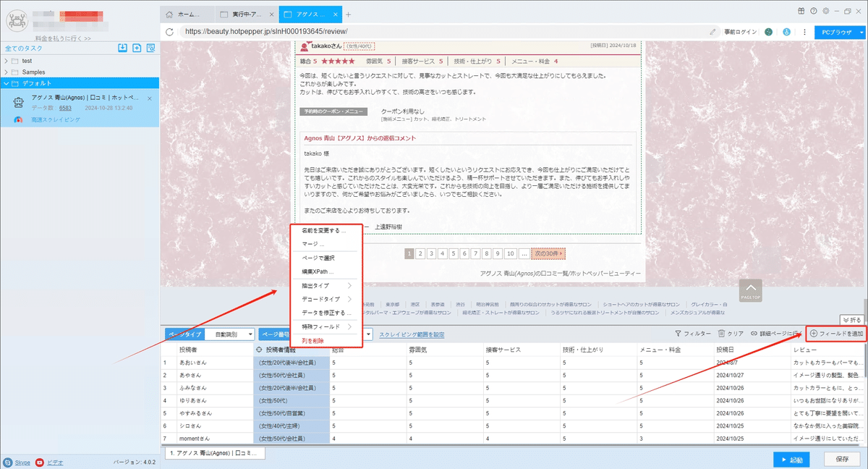Open the three-dot more options menu
868x469 pixels.
coord(805,32)
